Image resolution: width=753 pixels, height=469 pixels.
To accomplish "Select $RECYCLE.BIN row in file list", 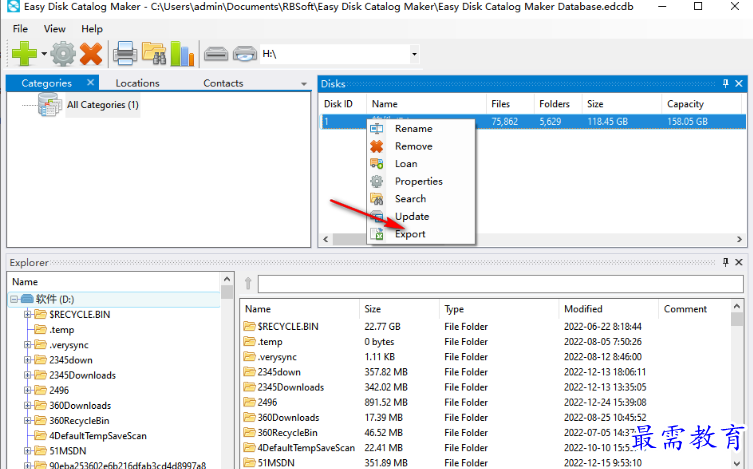I will coord(486,326).
